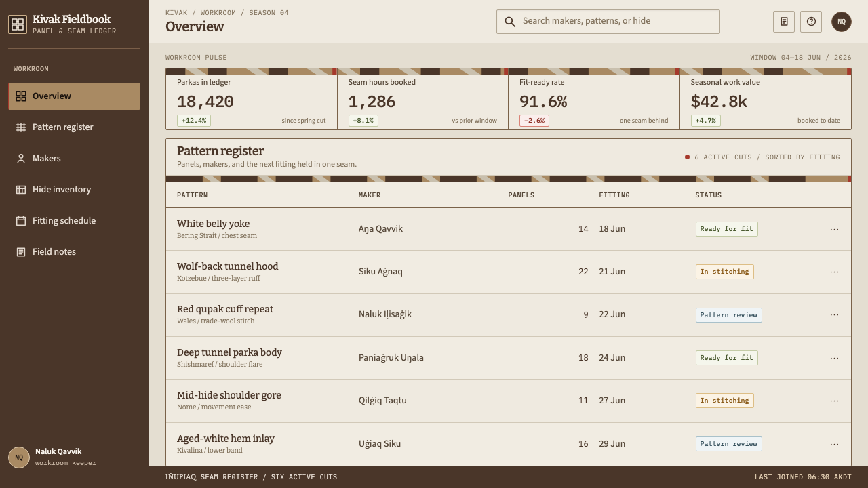The width and height of the screenshot is (868, 488).
Task: Click In stitching badge on Mid-hide shoulder gore
Action: coord(724,401)
